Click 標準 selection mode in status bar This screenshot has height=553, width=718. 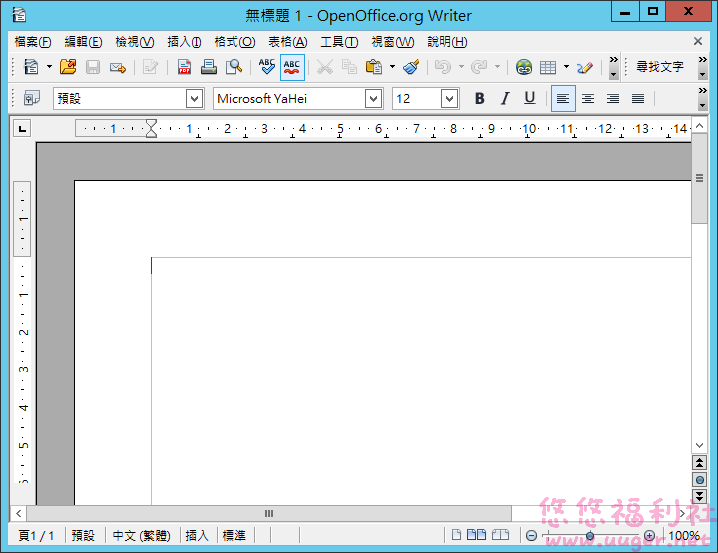coord(234,535)
